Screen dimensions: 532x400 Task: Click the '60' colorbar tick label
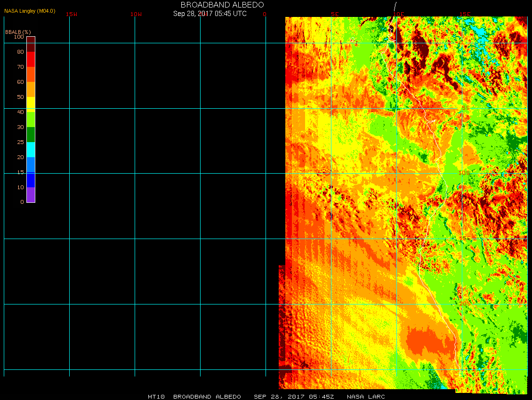tap(20, 82)
